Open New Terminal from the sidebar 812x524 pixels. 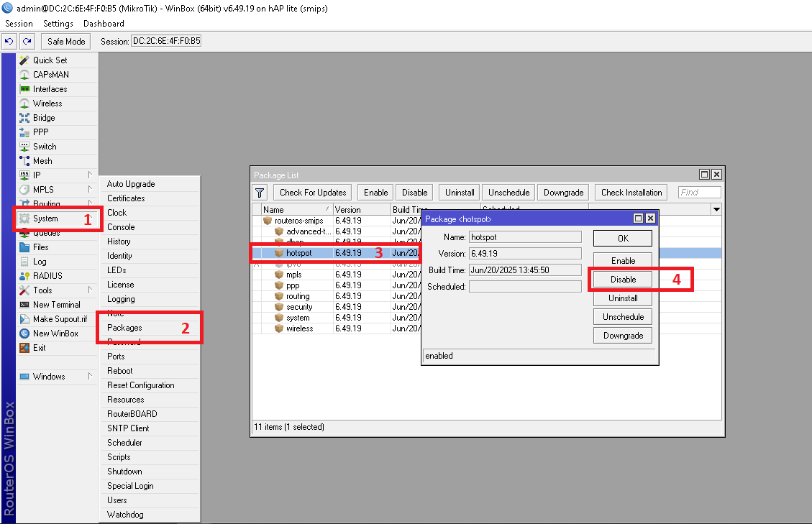[x=56, y=305]
